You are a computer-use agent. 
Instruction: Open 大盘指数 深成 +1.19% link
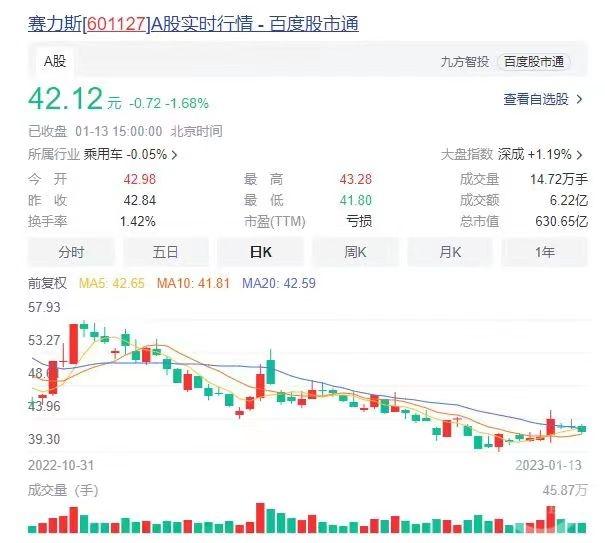[512, 155]
